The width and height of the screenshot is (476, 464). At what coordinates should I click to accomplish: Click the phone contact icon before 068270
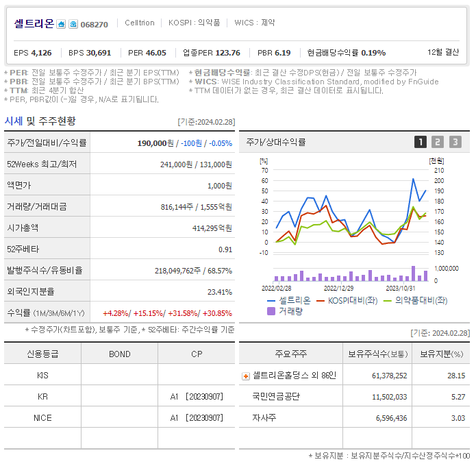[x=73, y=24]
